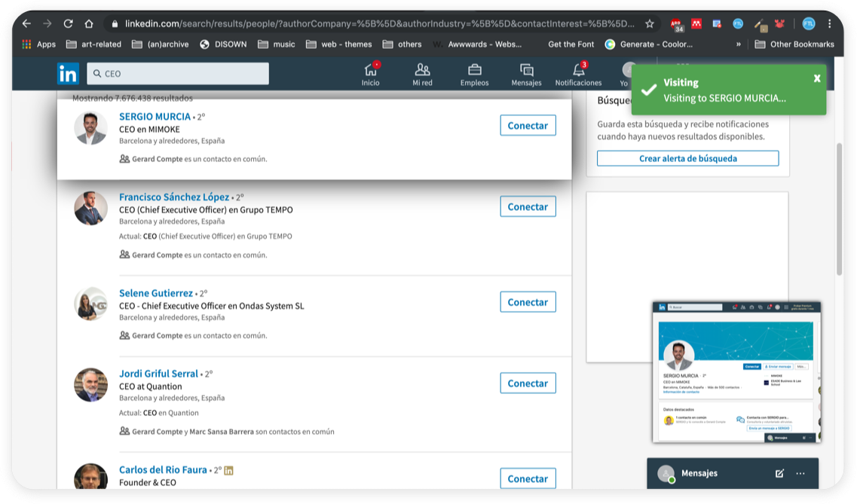857x504 pixels.
Task: Open the Awwwards bookmark
Action: point(477,44)
